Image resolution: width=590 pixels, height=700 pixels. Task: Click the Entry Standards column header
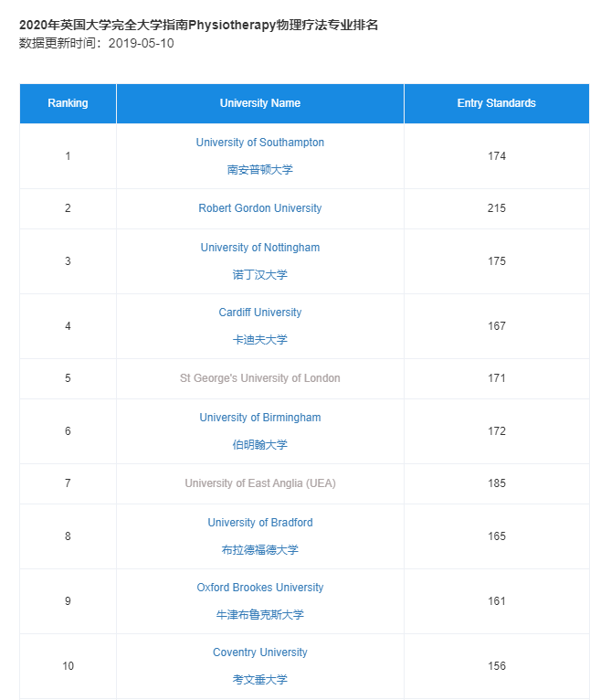[x=497, y=103]
